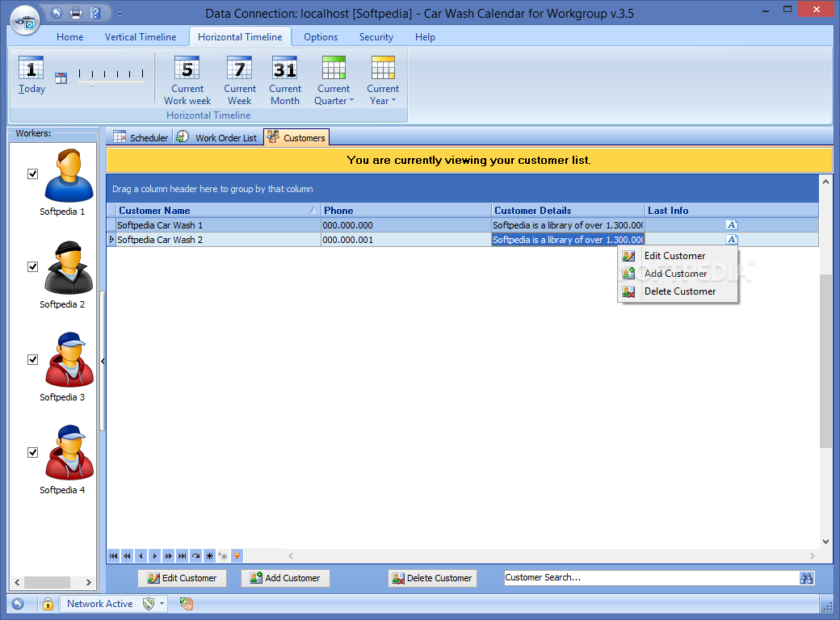Go to previous record in navigator
The height and width of the screenshot is (620, 840).
141,555
